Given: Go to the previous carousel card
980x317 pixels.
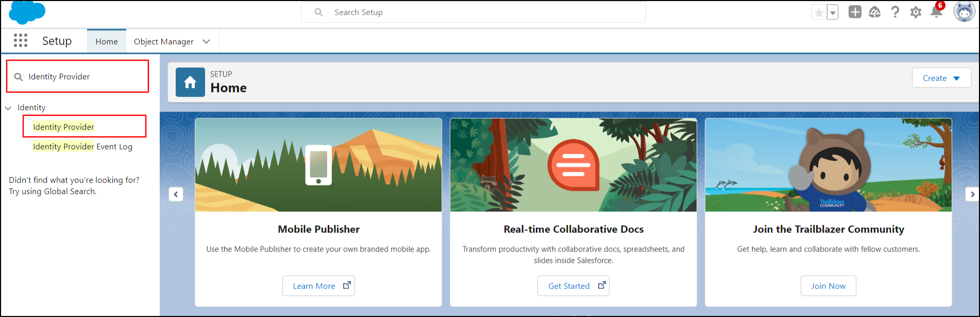Looking at the screenshot, I should (x=176, y=194).
